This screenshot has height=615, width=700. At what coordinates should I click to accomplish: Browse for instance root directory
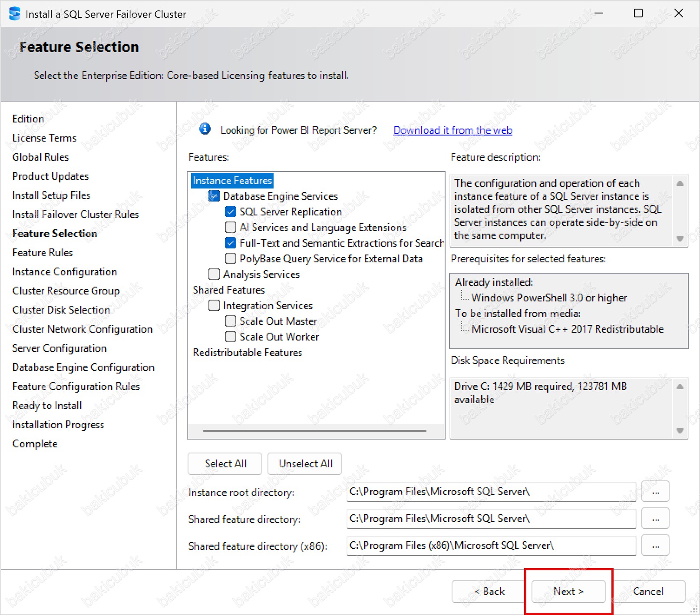click(x=655, y=492)
